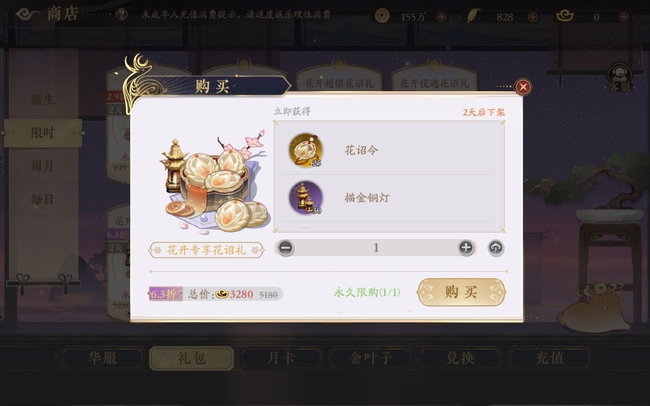The height and width of the screenshot is (406, 650).
Task: Click the quantity field showing 1
Action: (376, 248)
